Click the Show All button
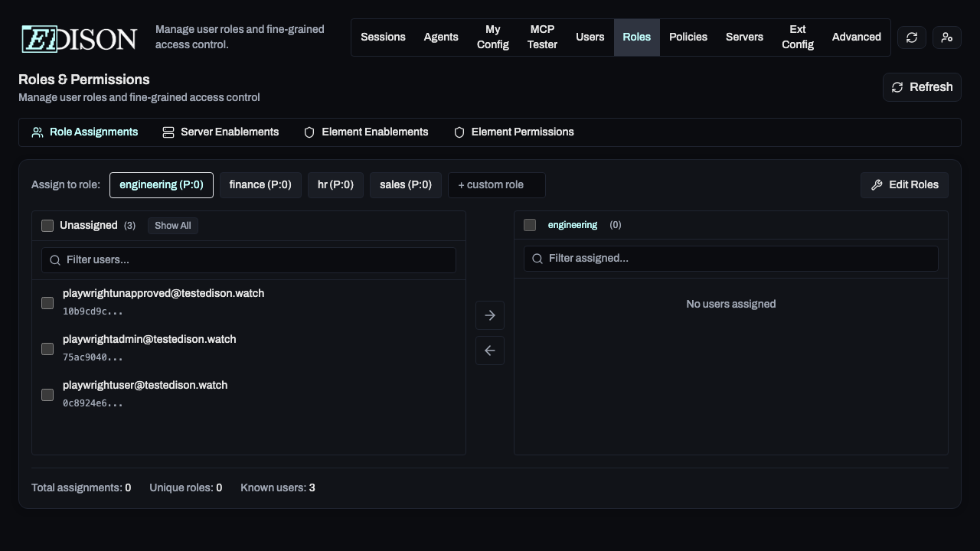Image resolution: width=980 pixels, height=551 pixels. click(172, 225)
